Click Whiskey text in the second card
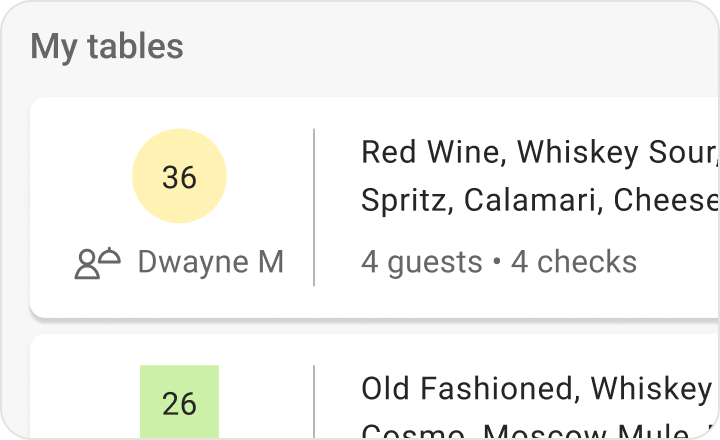Screen dimensions: 720x440 tap(651, 389)
